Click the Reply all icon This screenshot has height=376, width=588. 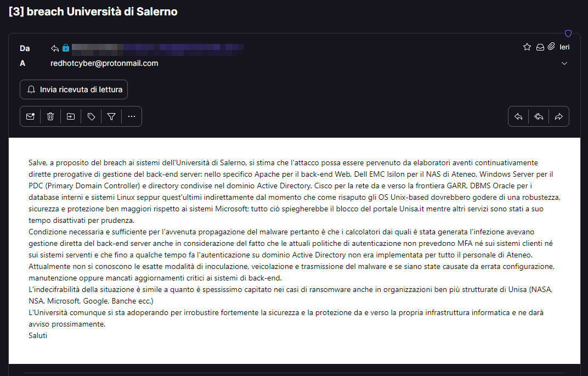(539, 116)
